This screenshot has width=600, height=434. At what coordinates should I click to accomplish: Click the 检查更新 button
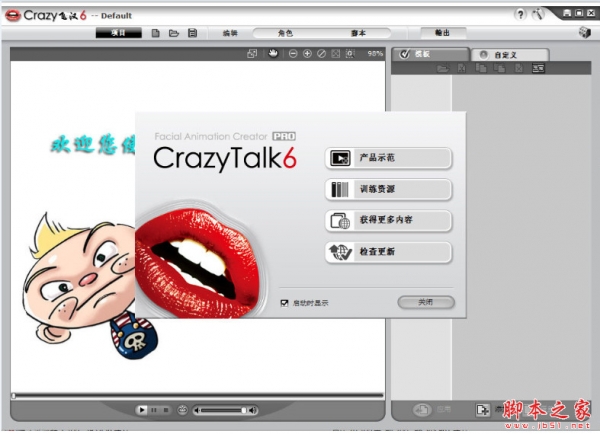[x=388, y=252]
